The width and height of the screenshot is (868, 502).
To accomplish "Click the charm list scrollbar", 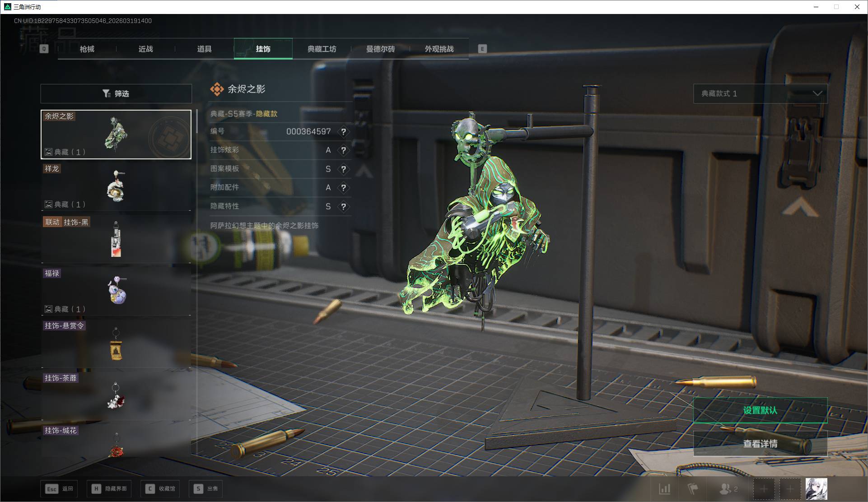I will (x=197, y=121).
